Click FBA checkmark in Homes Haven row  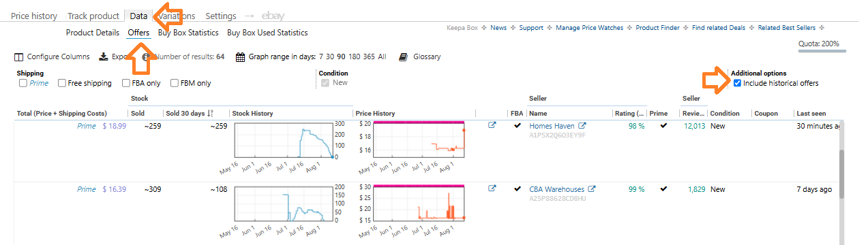point(518,125)
